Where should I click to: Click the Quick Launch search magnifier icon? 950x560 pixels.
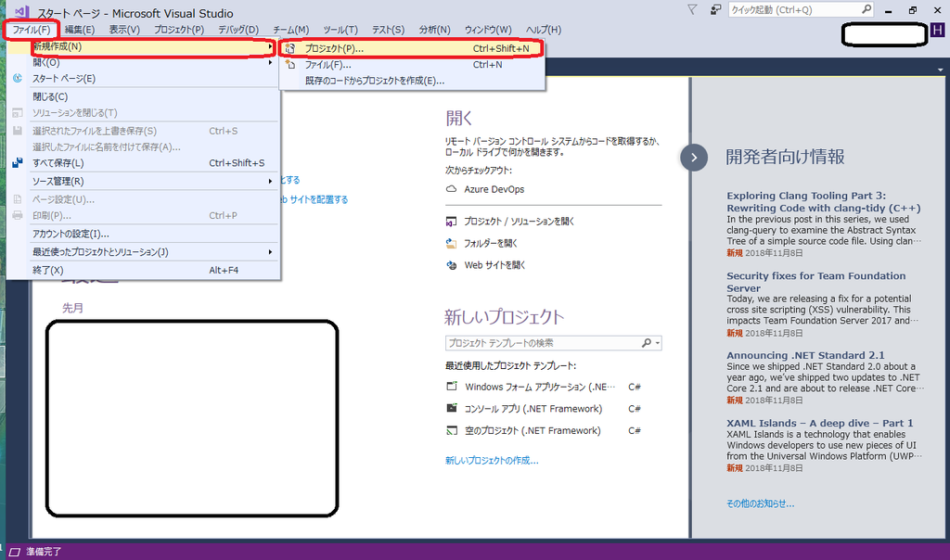(867, 9)
